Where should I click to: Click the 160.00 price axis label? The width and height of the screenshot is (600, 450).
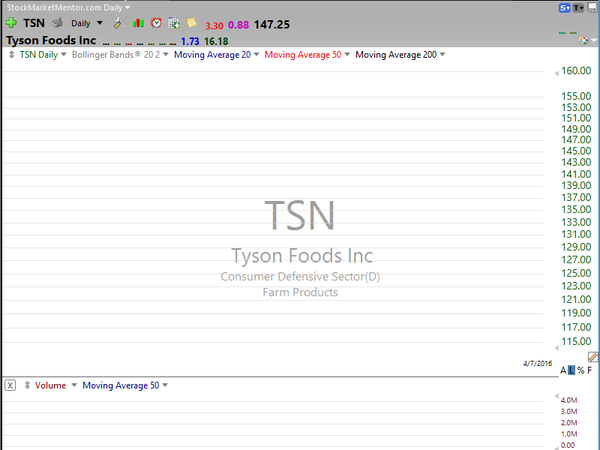576,71
